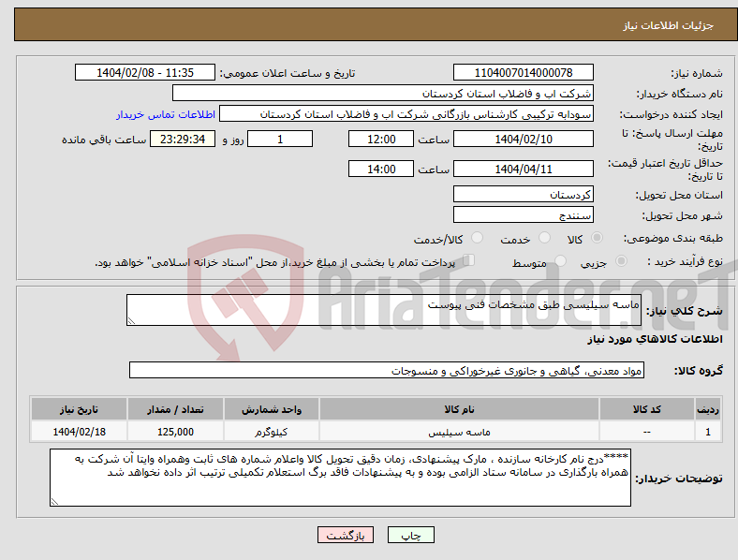
Task: Click the general description textarea ماسه سیلیسی
Action: 384,310
